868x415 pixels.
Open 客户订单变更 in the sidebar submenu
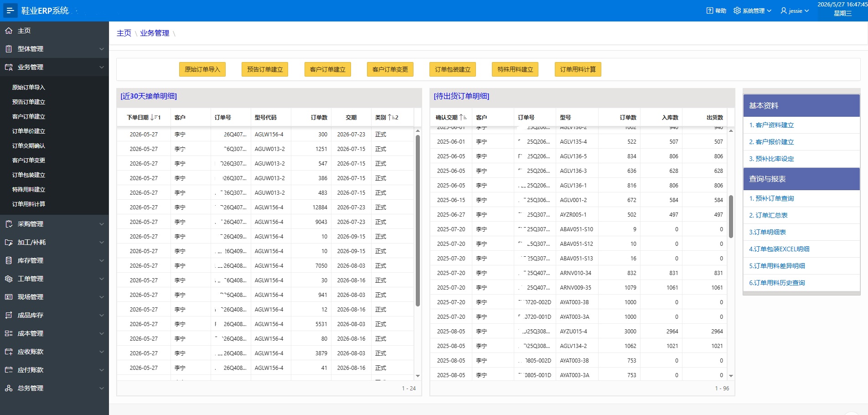pos(29,160)
